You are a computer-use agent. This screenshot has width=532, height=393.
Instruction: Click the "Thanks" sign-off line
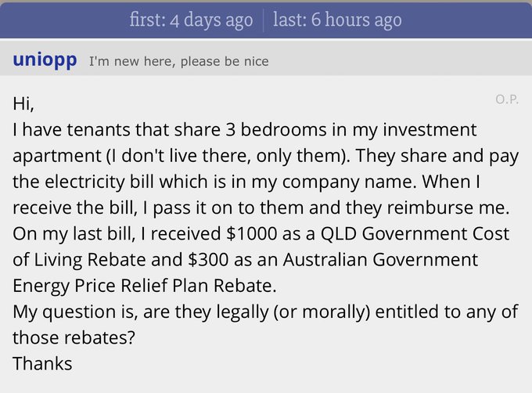[42, 363]
